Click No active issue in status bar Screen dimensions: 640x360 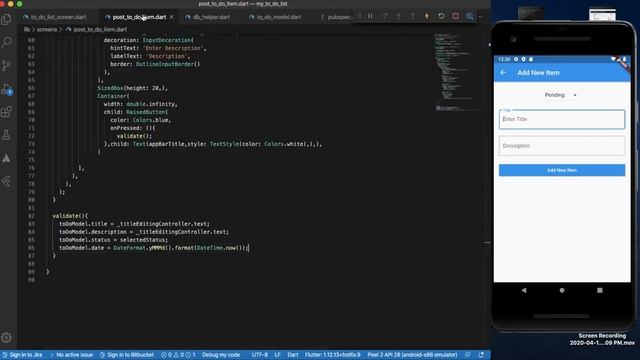pos(72,355)
